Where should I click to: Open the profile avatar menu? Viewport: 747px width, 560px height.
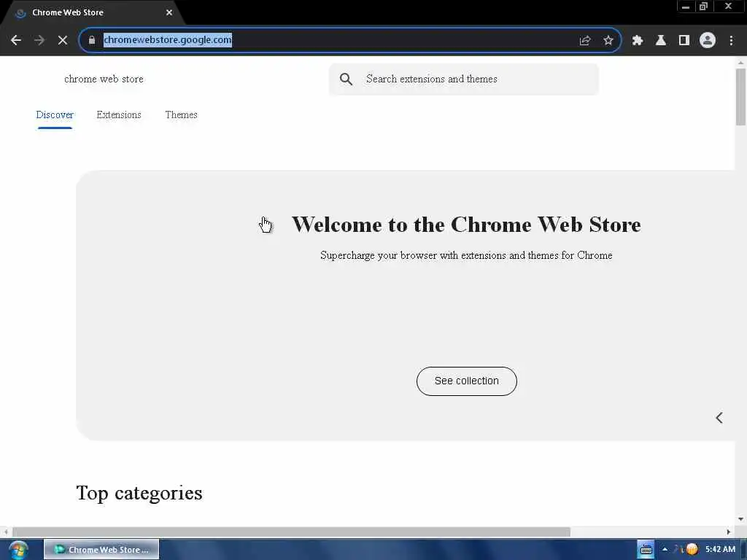708,41
